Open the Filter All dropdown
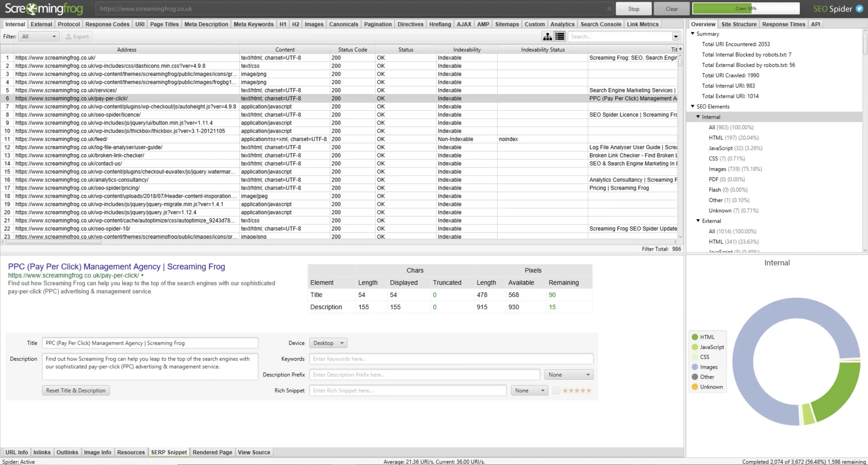The height and width of the screenshot is (465, 868). [39, 36]
